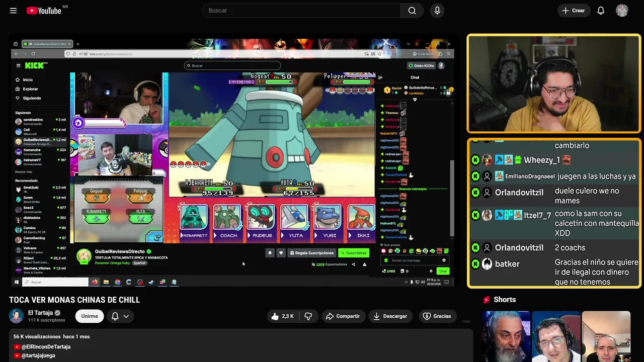Dislike the video with the thumbs-down button
The image size is (644, 362).
coord(308,316)
